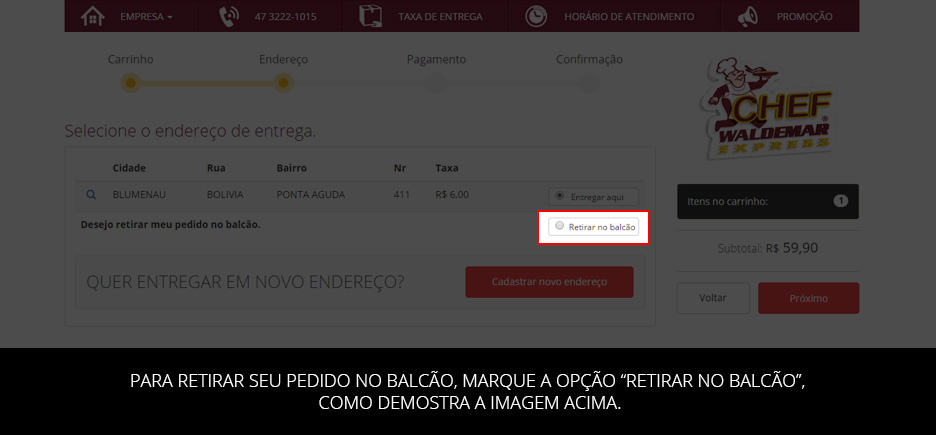936x435 pixels.
Task: Click the Carrinho step marker
Action: [131, 82]
